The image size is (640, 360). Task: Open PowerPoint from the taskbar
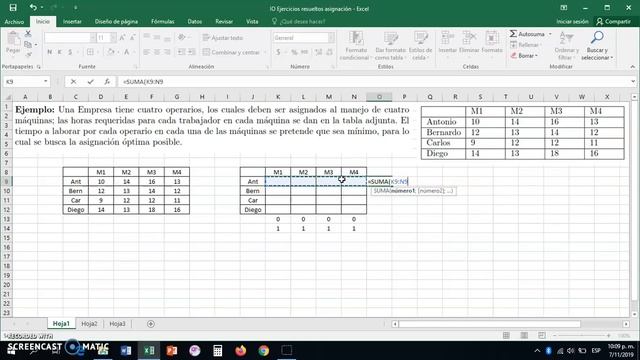(172, 351)
